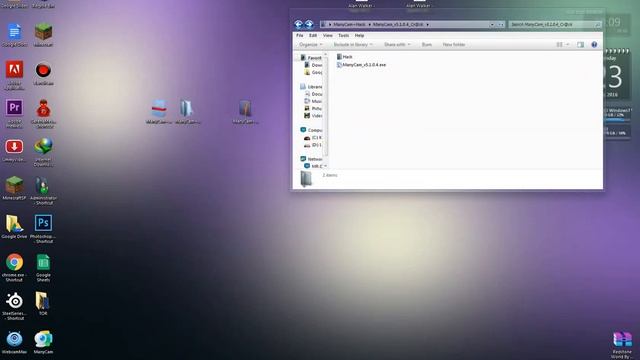Select Libraries in navigation pane
This screenshot has height=360, width=640.
pos(311,87)
